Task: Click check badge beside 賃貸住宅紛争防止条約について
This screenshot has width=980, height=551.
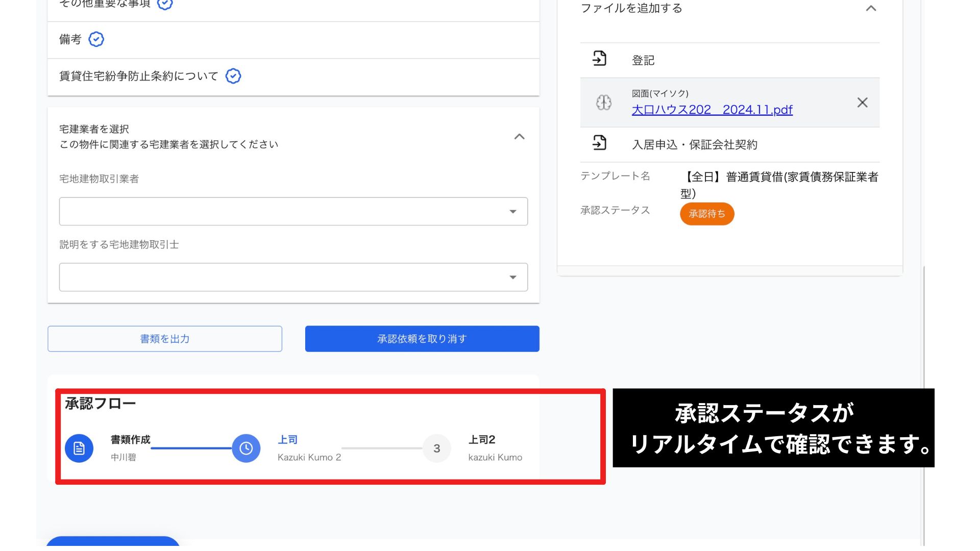Action: [x=233, y=76]
